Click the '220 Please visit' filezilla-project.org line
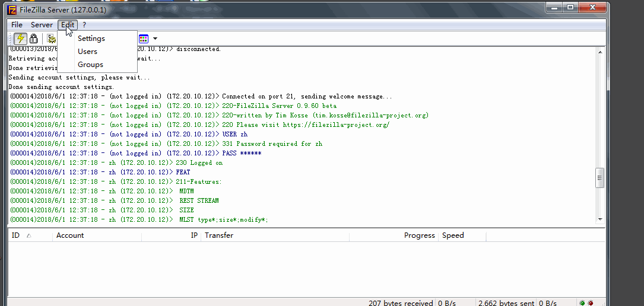 [x=199, y=125]
